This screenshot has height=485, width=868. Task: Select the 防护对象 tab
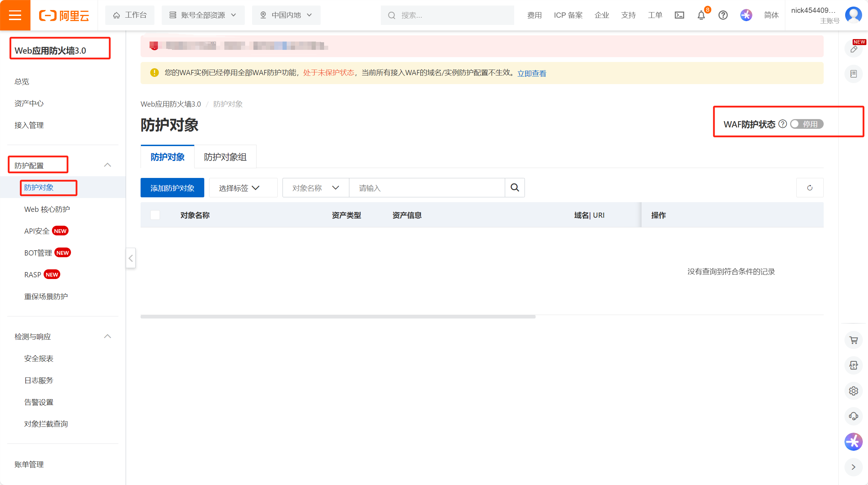(168, 157)
